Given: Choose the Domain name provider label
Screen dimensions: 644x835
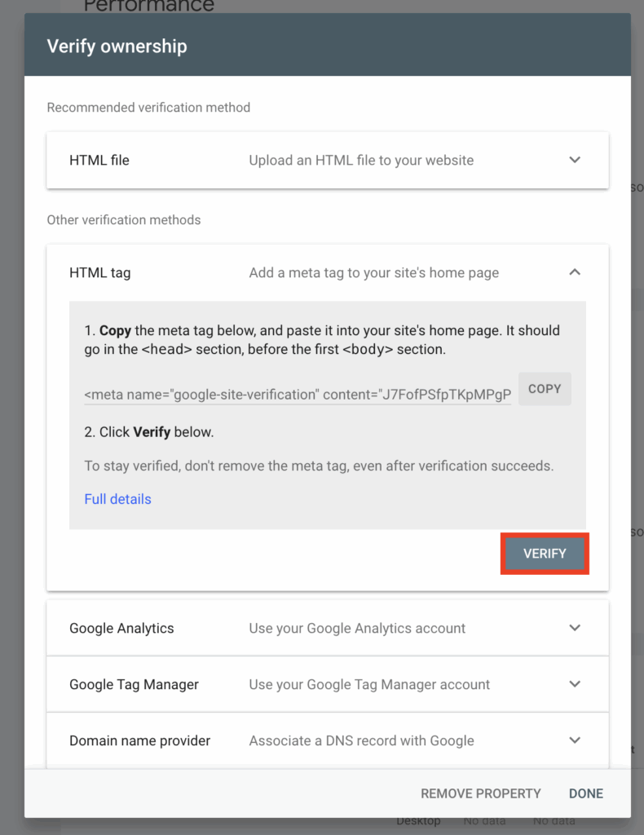Looking at the screenshot, I should pyautogui.click(x=139, y=741).
